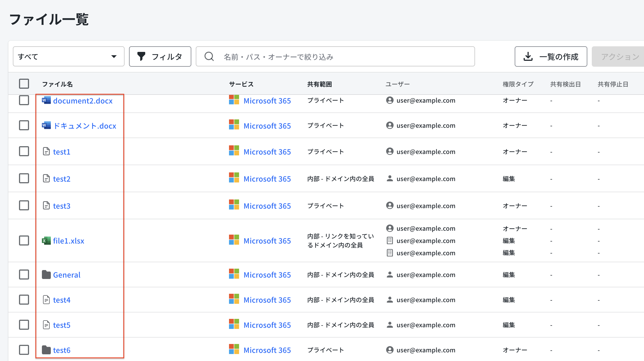Toggle the select-all checkbox in table header
Viewport: 644px width, 361px height.
click(x=24, y=84)
